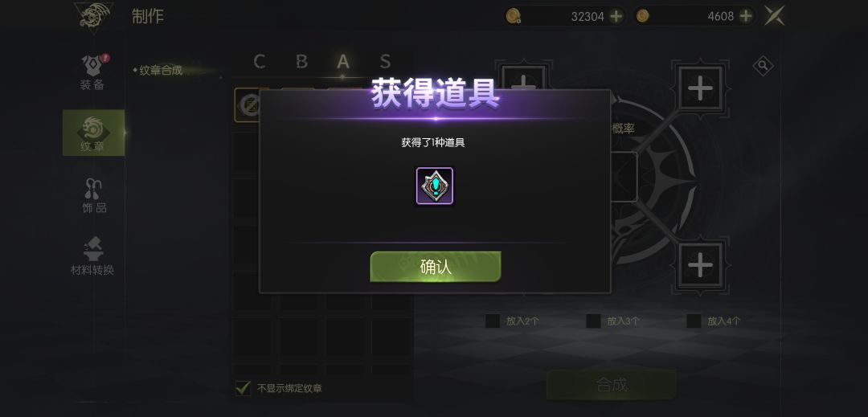Screen dimensions: 868x417
Task: Add emblem to top-right plus slot
Action: pos(700,88)
